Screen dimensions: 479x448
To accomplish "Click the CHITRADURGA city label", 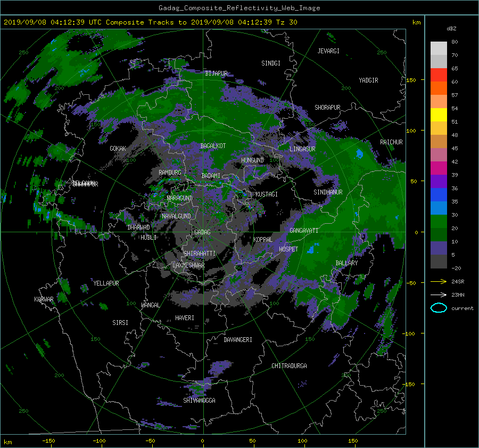I will click(289, 366).
